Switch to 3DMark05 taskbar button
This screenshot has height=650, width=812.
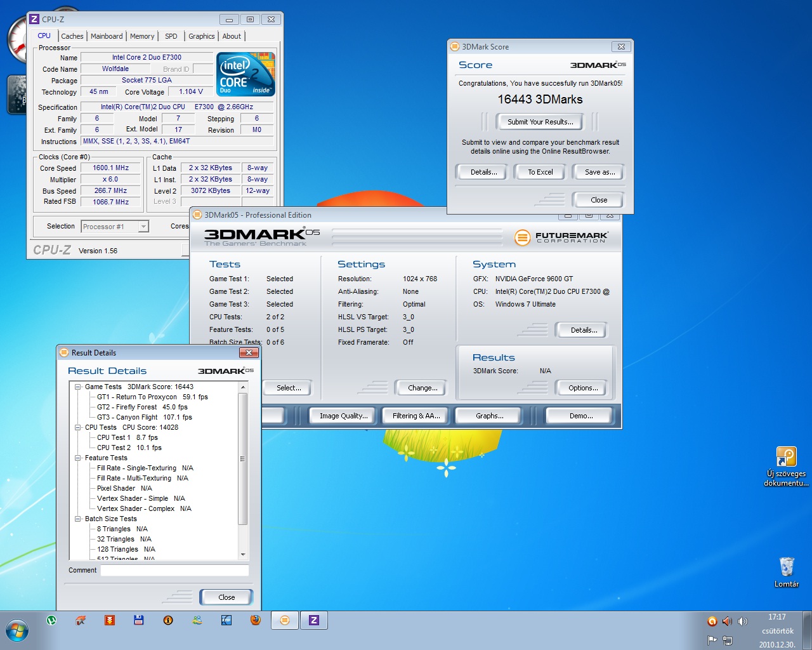point(285,620)
